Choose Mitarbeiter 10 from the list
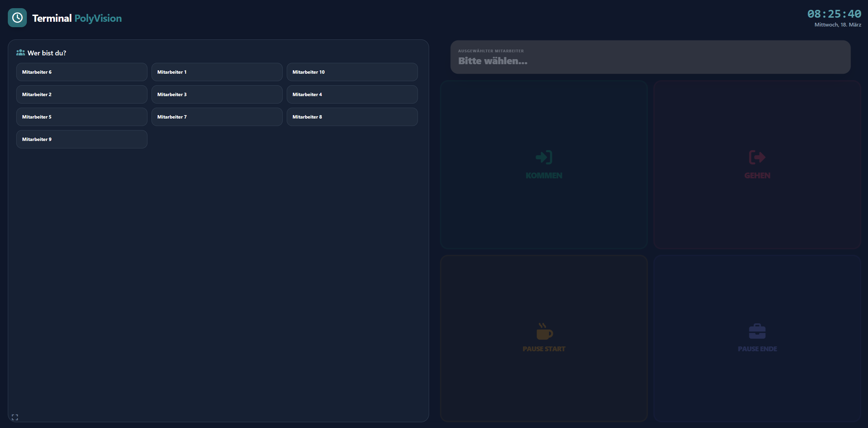 coord(352,72)
